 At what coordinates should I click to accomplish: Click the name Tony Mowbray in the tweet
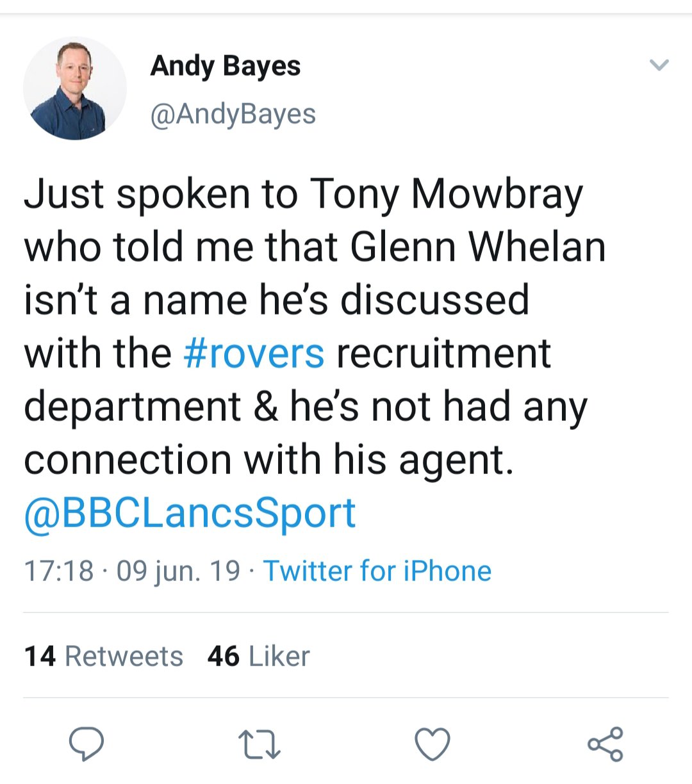click(447, 193)
